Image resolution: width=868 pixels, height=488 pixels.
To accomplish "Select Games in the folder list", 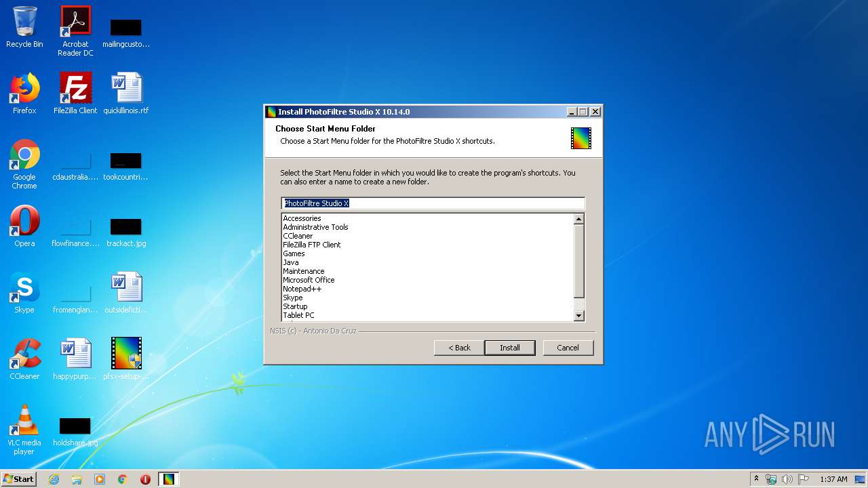I will click(294, 253).
